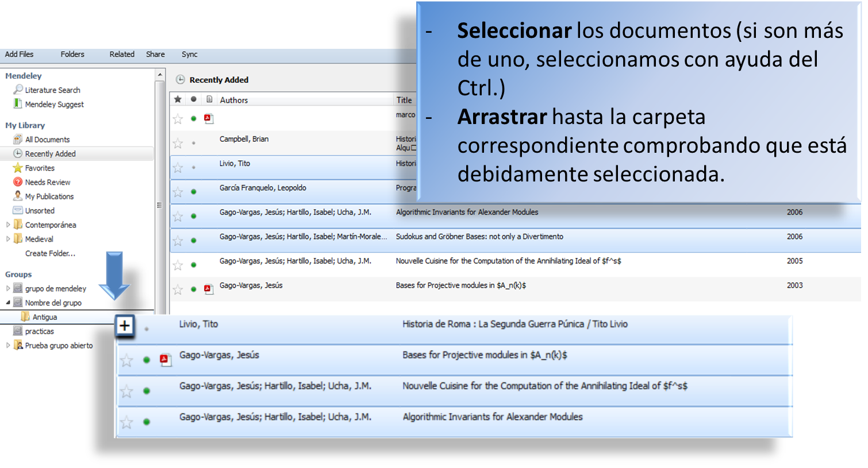868x468 pixels.
Task: Toggle read dot on the Nouvelle Cuisine row
Action: click(x=194, y=265)
